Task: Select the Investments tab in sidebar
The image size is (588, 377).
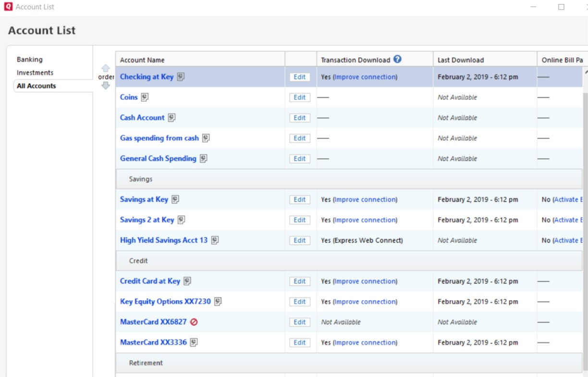Action: pos(35,73)
